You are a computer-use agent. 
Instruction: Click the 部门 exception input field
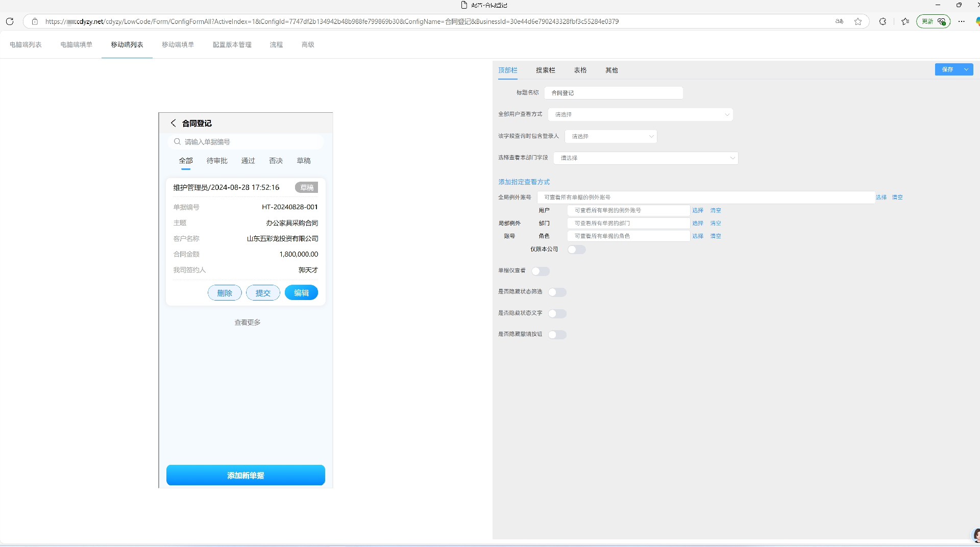[628, 223]
